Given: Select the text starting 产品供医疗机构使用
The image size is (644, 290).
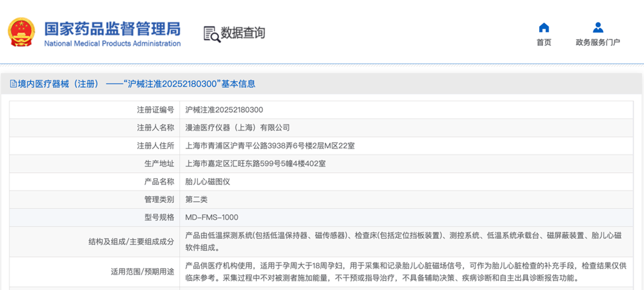Looking at the screenshot, I should 406,272.
